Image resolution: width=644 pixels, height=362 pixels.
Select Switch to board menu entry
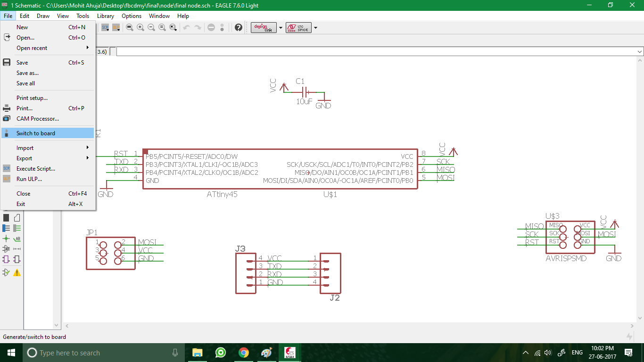(x=48, y=133)
